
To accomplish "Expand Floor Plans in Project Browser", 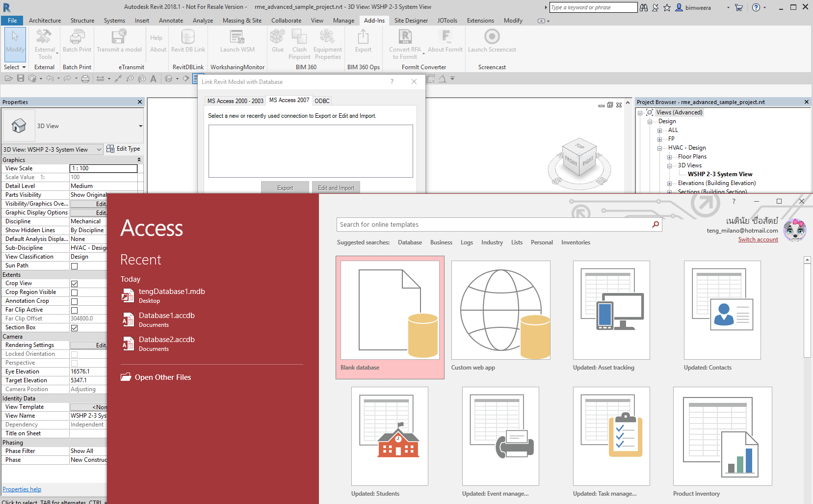I will pyautogui.click(x=670, y=157).
